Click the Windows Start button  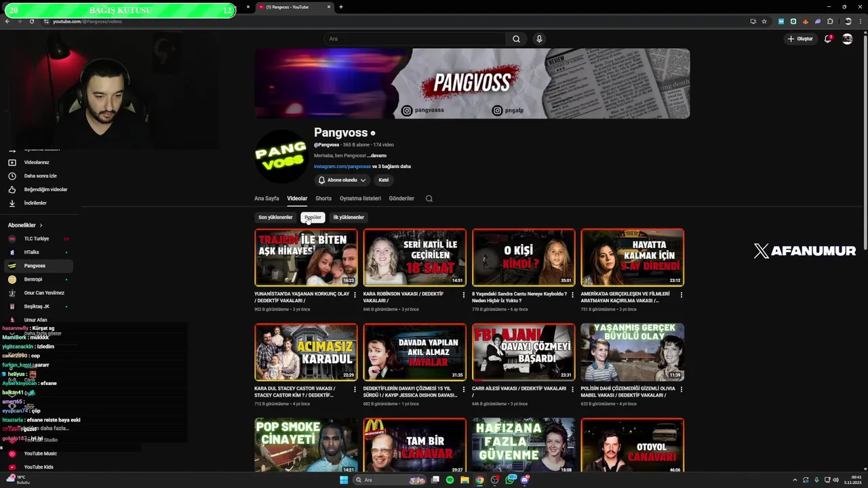tap(344, 480)
